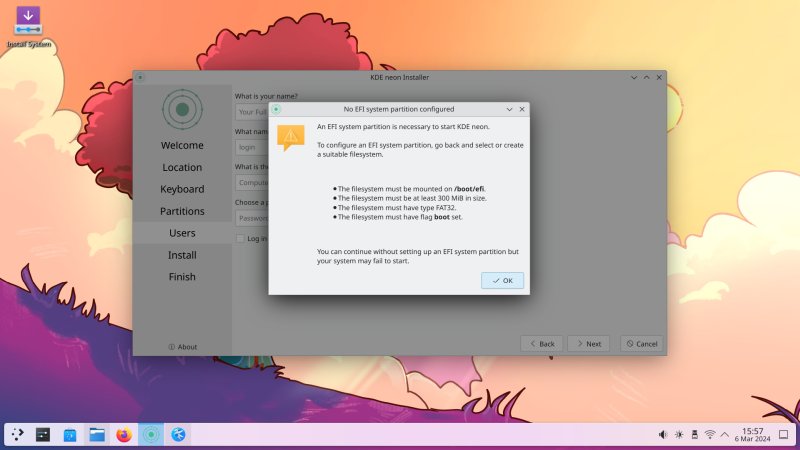Close the No EFI system partition dialog

pyautogui.click(x=522, y=109)
